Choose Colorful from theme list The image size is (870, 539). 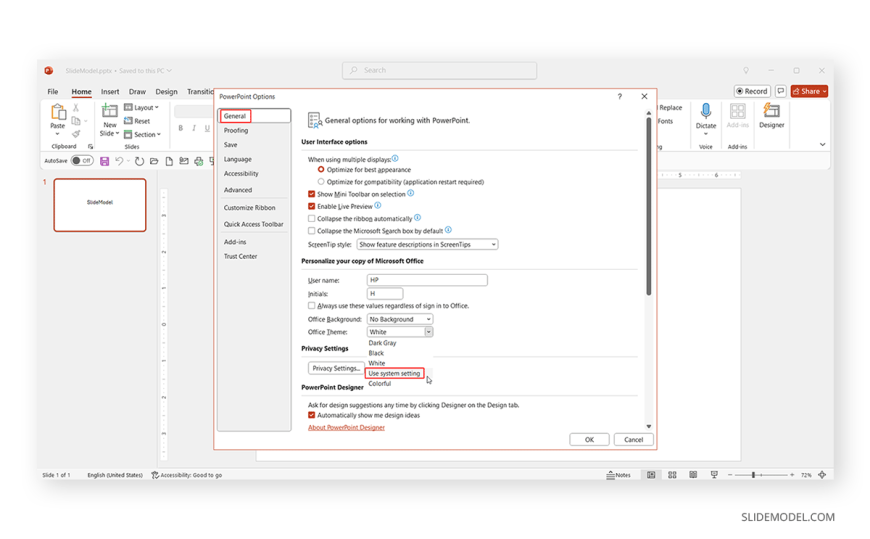[380, 384]
